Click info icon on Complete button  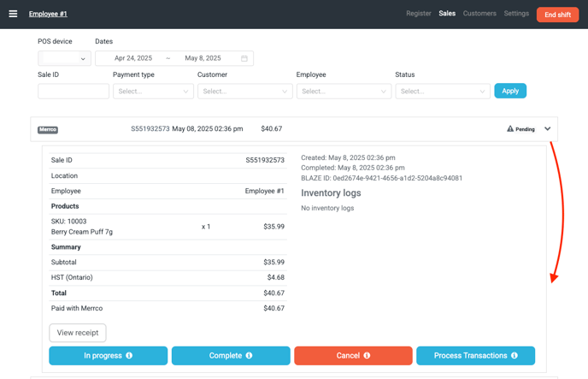pyautogui.click(x=249, y=356)
